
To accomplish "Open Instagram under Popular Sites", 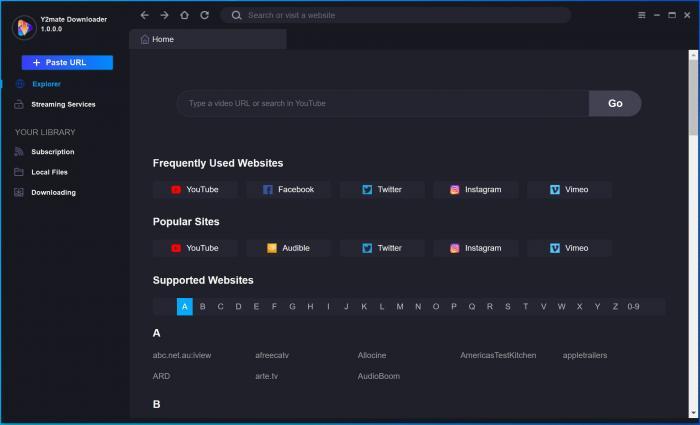I will (x=475, y=248).
